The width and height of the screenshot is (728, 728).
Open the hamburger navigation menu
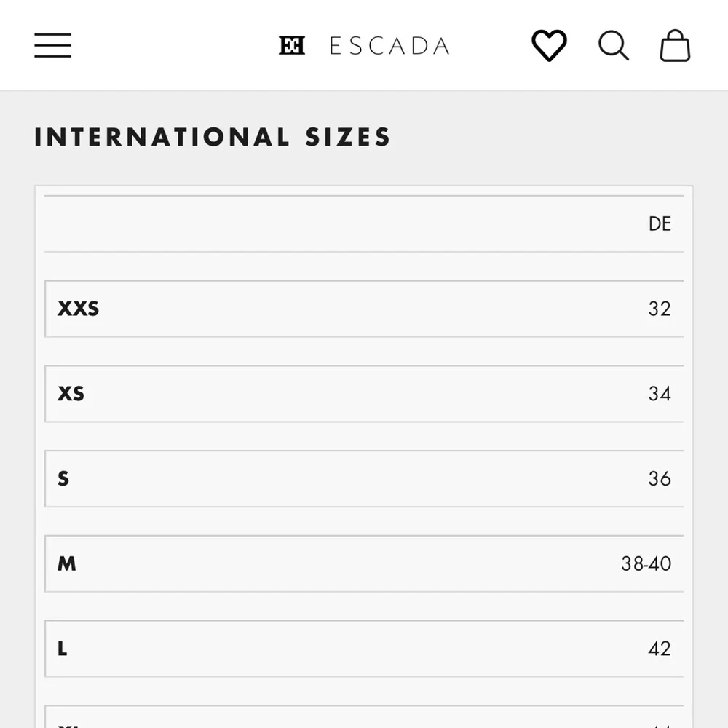coord(52,45)
